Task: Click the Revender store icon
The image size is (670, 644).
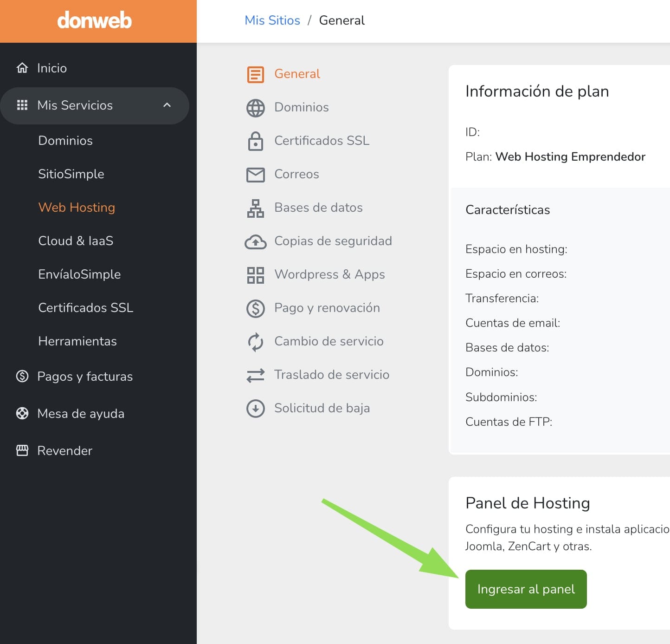Action: (x=22, y=450)
